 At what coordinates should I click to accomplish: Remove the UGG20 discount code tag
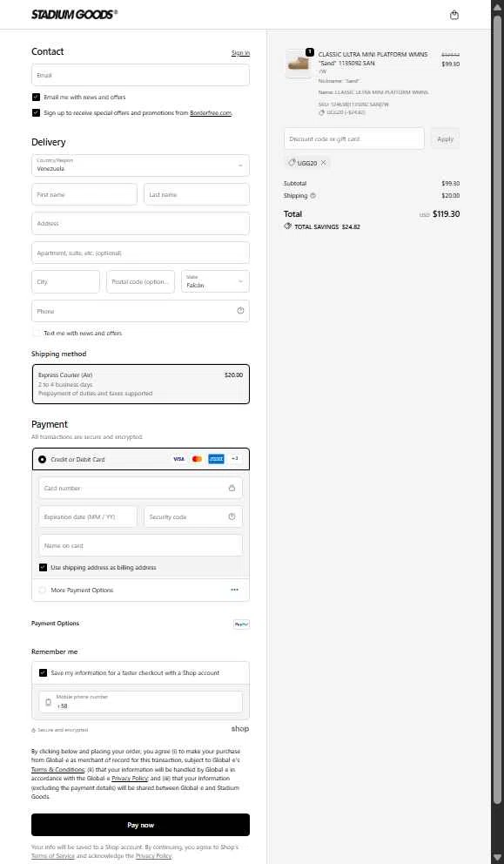(323, 163)
